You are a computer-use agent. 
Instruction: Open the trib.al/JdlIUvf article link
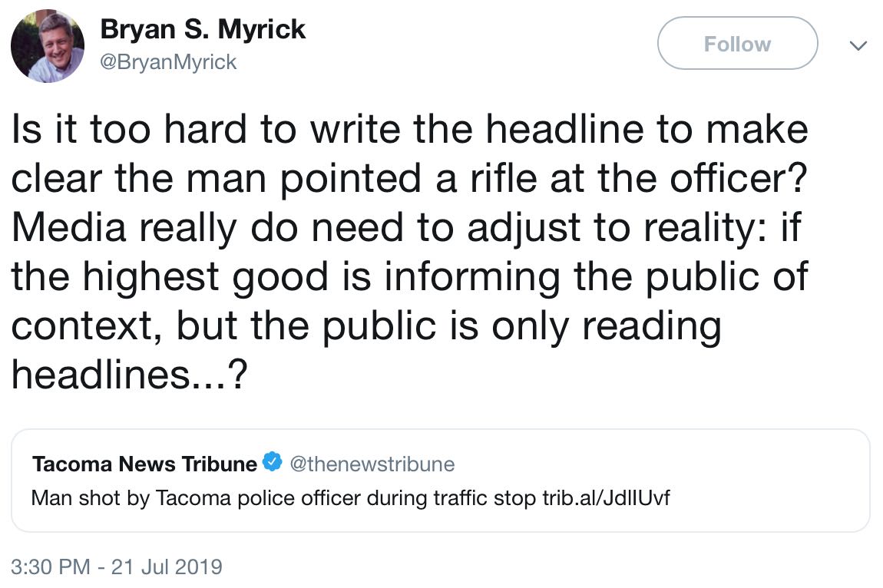click(606, 498)
